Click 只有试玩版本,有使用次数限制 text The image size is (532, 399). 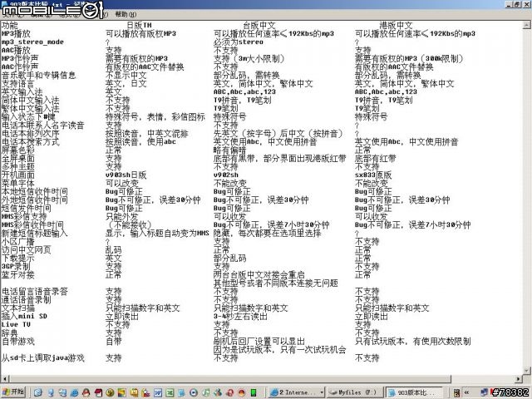click(x=413, y=342)
